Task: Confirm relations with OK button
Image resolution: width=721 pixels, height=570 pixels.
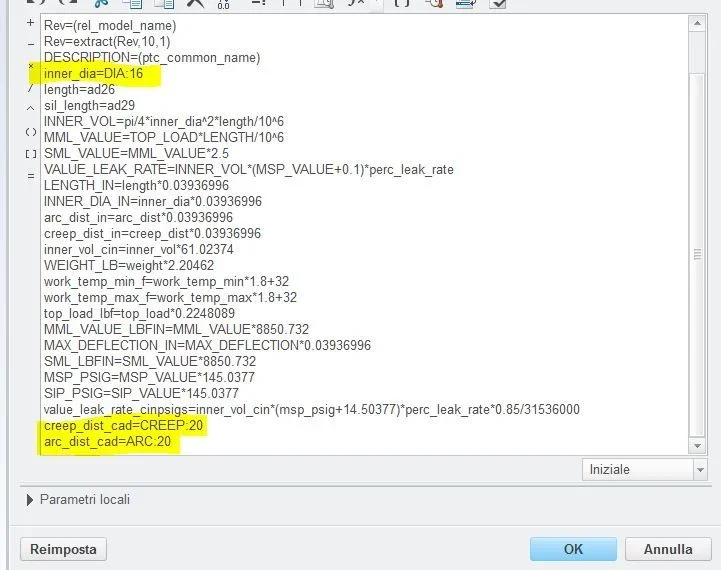Action: point(573,549)
